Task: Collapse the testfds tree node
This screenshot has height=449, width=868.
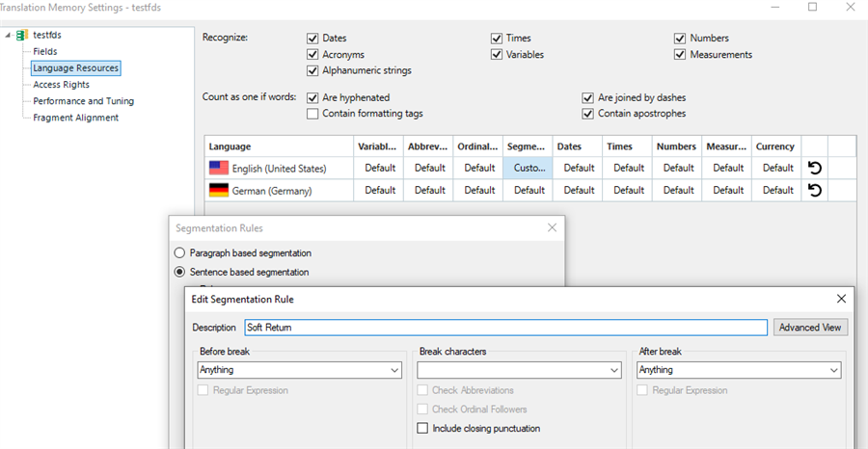Action: point(9,36)
